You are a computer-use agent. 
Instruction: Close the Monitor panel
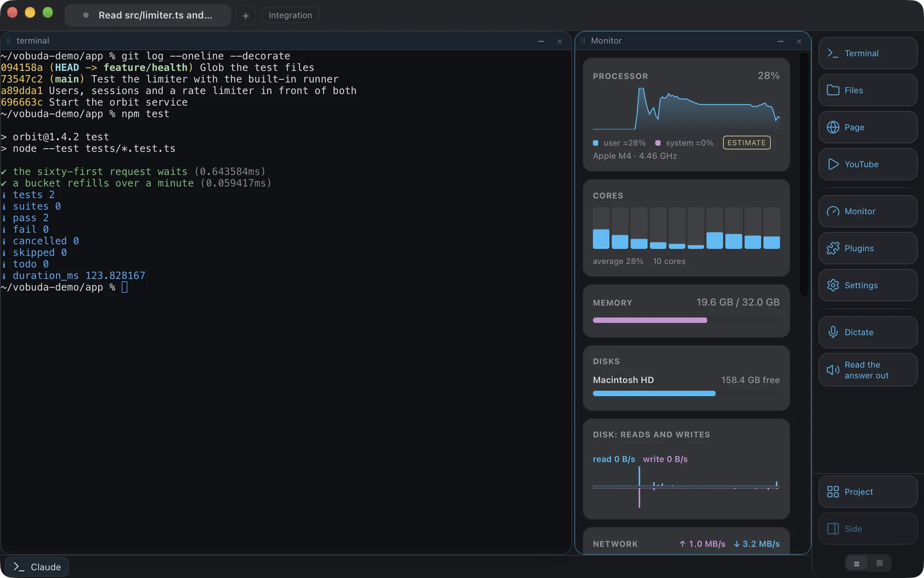[799, 41]
